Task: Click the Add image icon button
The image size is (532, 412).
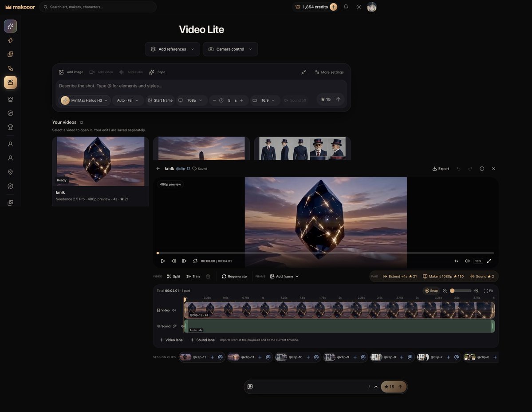Action: click(71, 72)
